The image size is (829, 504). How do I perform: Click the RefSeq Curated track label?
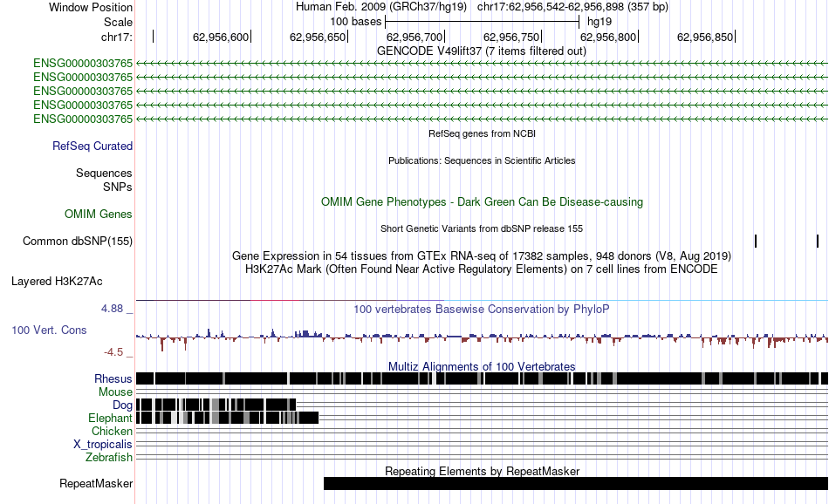[x=92, y=146]
